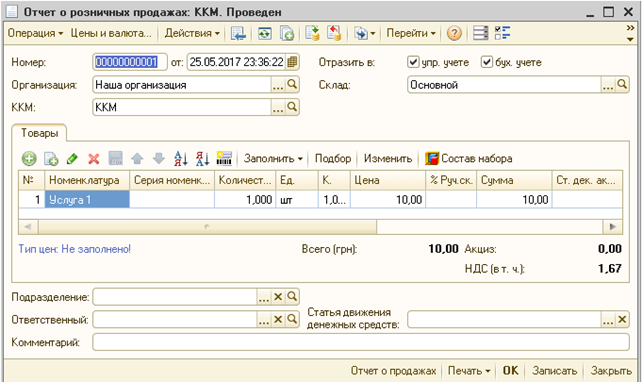This screenshot has height=382, width=643.
Task: Click the Сумма column header
Action: pos(514,180)
